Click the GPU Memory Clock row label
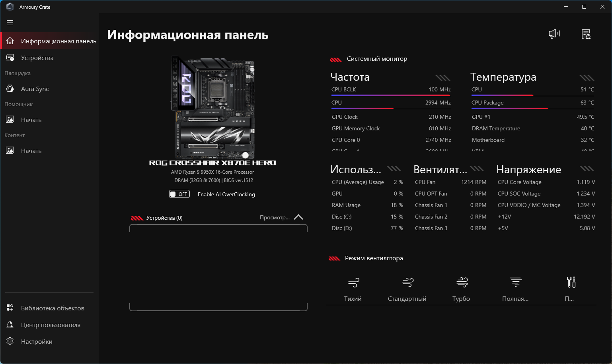The height and width of the screenshot is (364, 612). click(x=356, y=128)
